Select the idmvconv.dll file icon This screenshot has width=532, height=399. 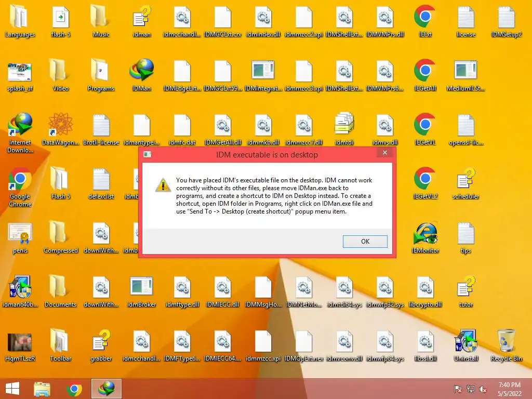click(344, 341)
